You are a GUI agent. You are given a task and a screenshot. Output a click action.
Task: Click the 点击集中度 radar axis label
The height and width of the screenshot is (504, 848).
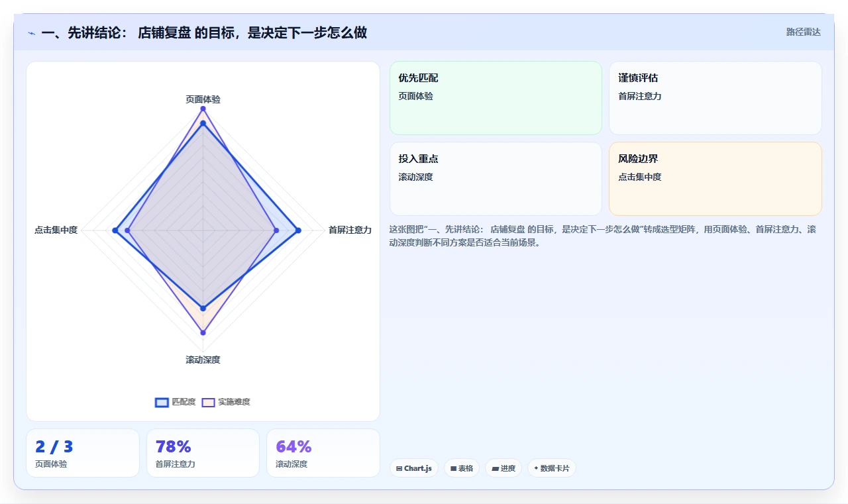[56, 230]
